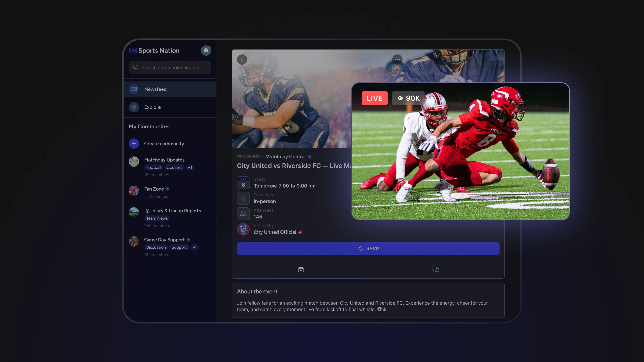
Task: Switch to the event details calendar tab
Action: click(301, 269)
